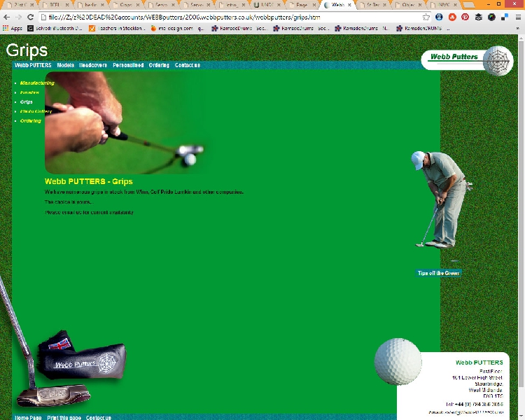This screenshot has width=525, height=420.
Task: Open the Chrome menu icon
Action: pos(517,17)
